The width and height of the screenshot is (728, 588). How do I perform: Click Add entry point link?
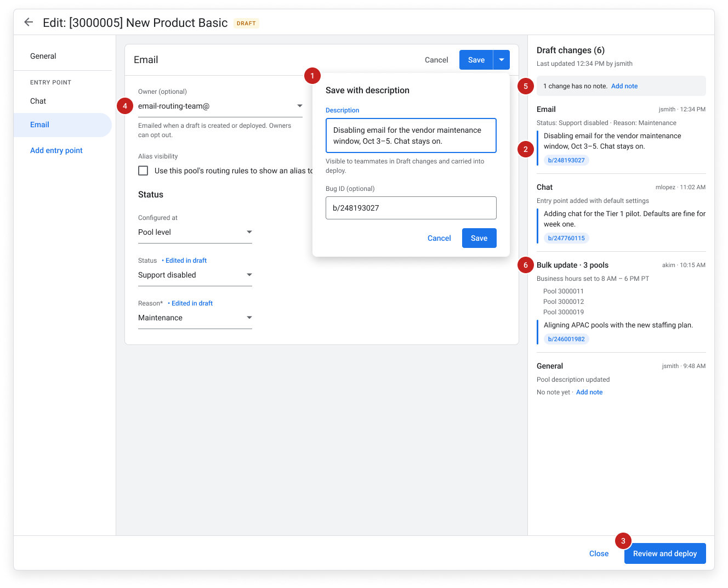pos(56,150)
